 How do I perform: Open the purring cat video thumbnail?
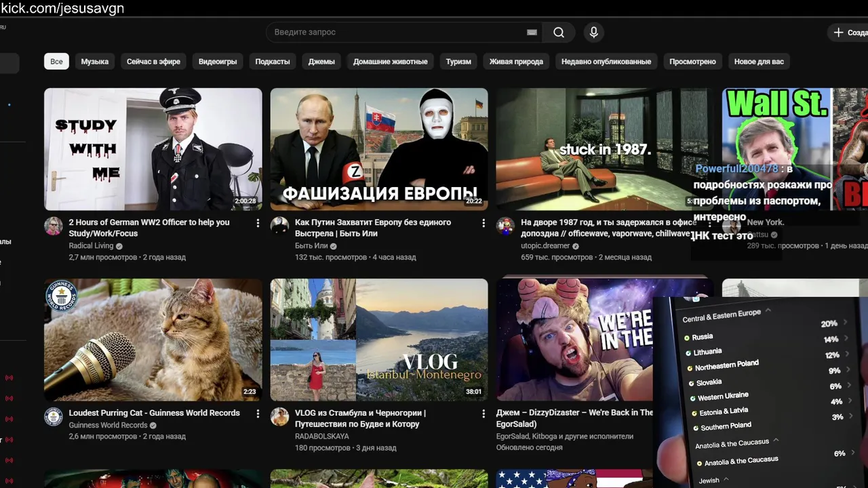coord(153,340)
